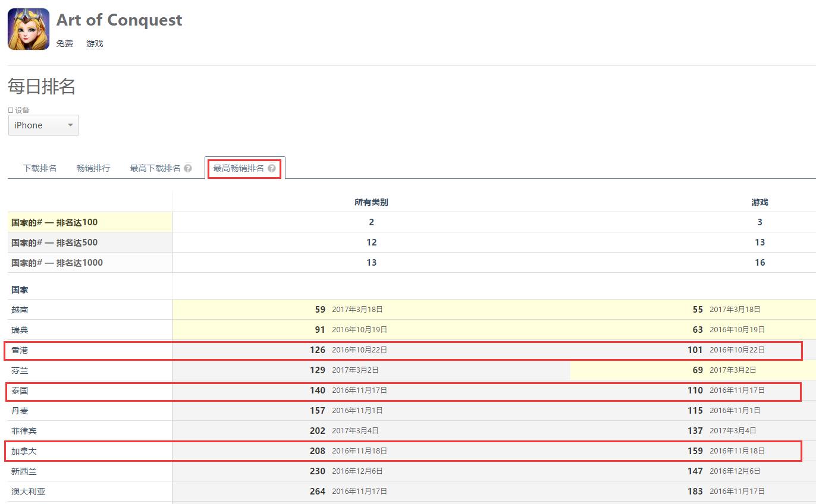Image resolution: width=816 pixels, height=504 pixels.
Task: Click the Art of Conquest title
Action: 119,20
